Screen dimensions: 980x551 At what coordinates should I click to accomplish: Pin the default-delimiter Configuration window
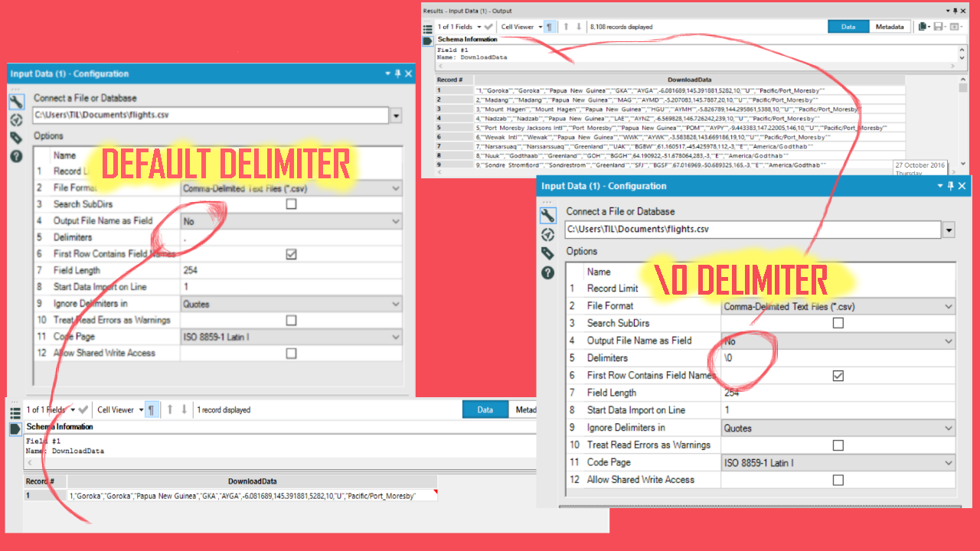coord(397,74)
